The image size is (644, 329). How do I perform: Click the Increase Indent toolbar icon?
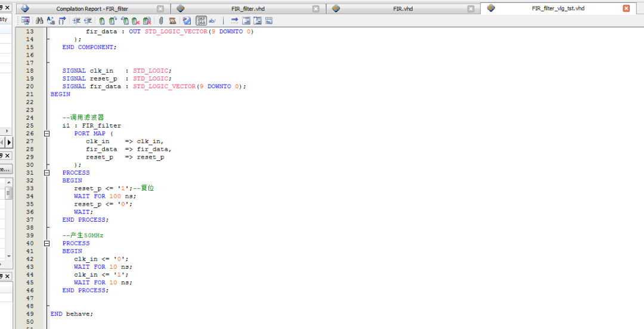pyautogui.click(x=76, y=21)
